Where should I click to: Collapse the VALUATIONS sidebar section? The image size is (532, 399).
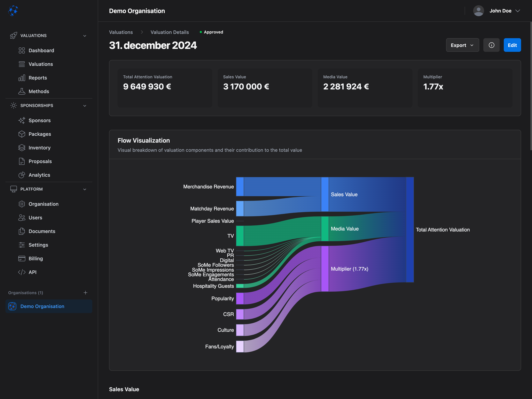point(85,35)
